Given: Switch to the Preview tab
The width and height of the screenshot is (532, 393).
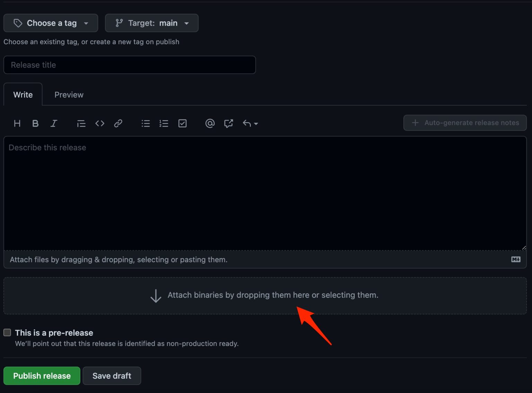Looking at the screenshot, I should tap(69, 94).
